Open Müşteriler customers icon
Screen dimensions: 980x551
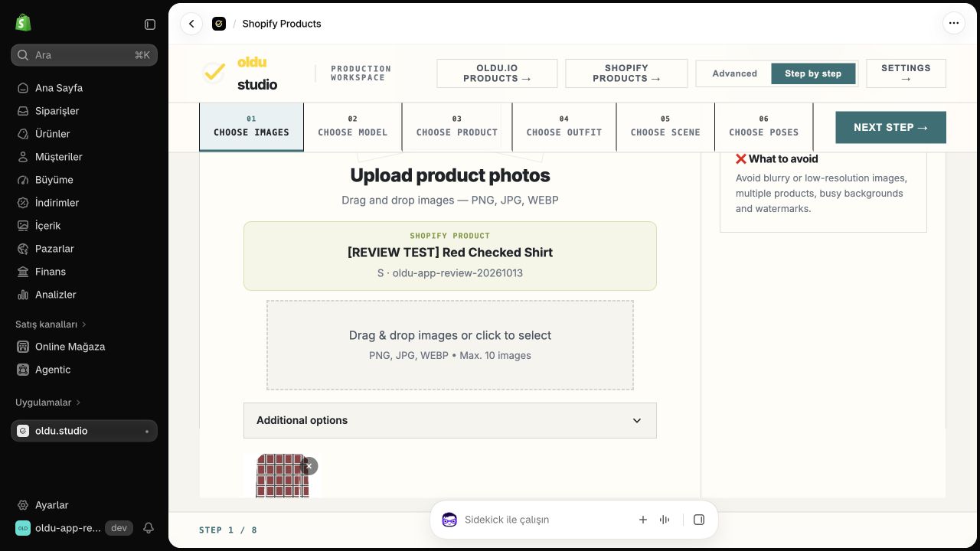23,157
